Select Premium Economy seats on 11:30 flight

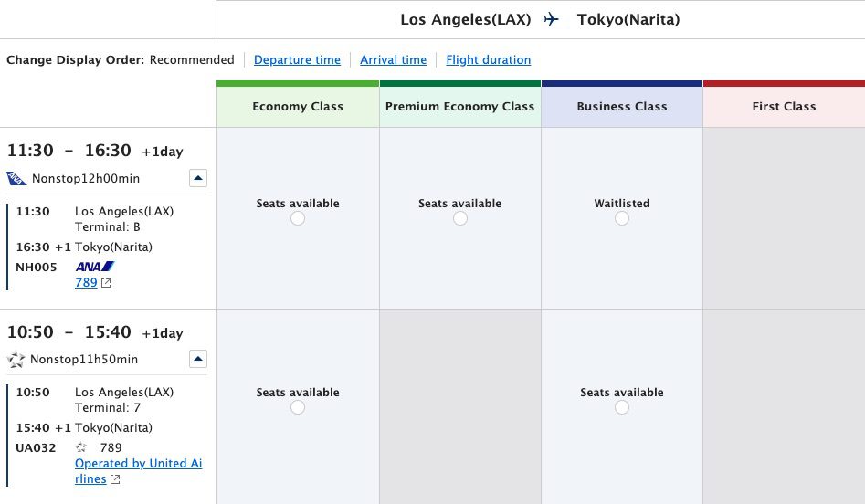click(x=460, y=218)
